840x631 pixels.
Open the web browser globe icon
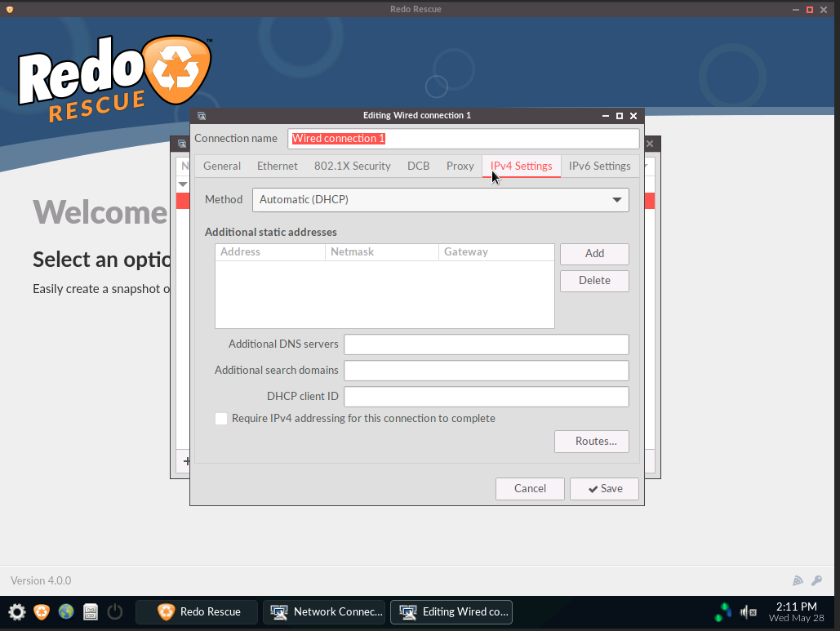pos(66,611)
